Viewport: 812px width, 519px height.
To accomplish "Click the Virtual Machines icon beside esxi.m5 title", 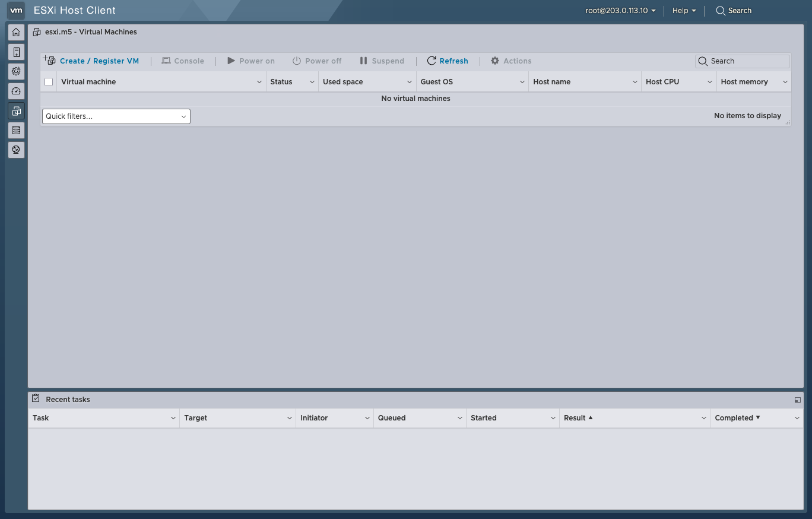I will [x=37, y=32].
